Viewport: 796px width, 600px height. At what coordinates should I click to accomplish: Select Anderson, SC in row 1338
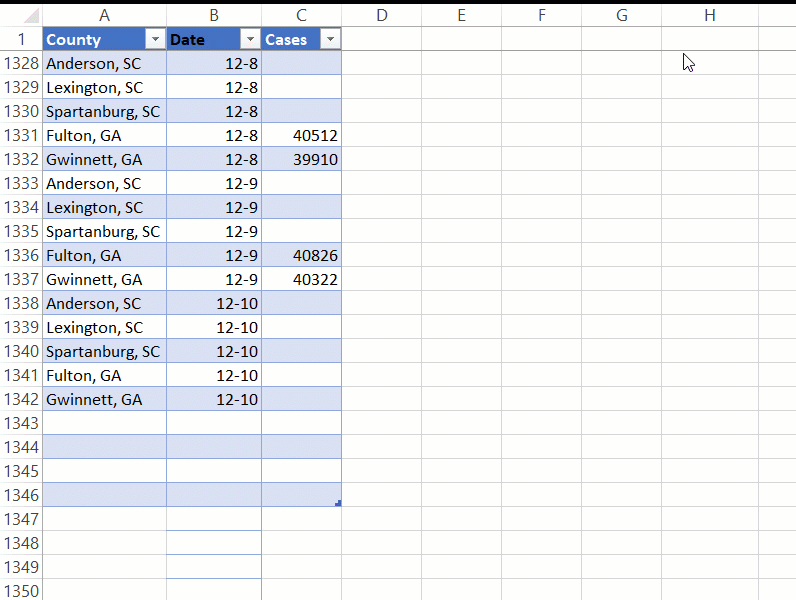105,303
